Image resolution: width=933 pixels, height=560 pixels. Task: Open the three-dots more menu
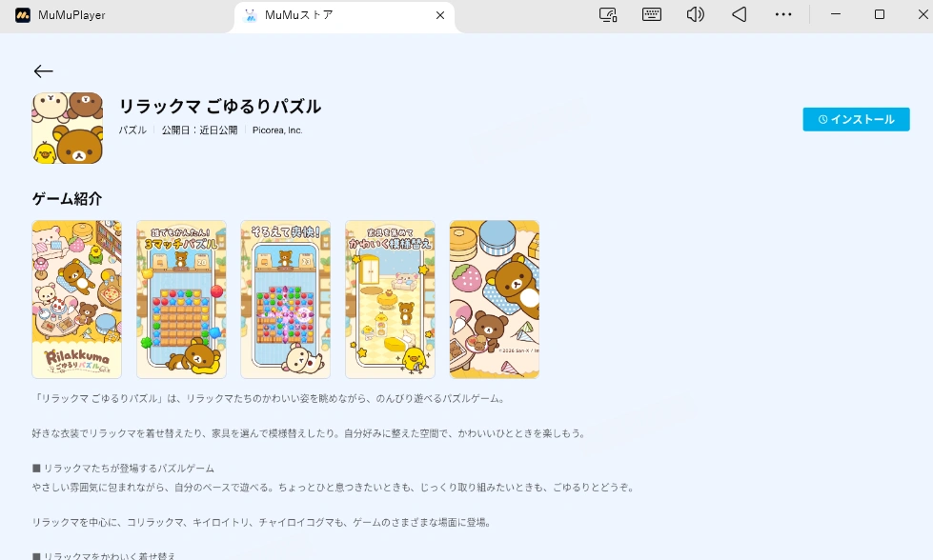coord(783,14)
